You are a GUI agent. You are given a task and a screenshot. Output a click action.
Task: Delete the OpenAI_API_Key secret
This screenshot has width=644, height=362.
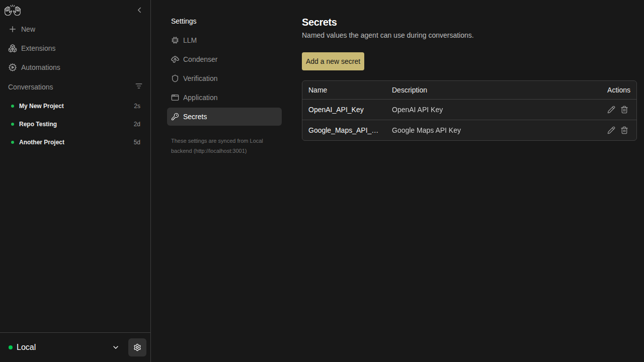click(624, 110)
